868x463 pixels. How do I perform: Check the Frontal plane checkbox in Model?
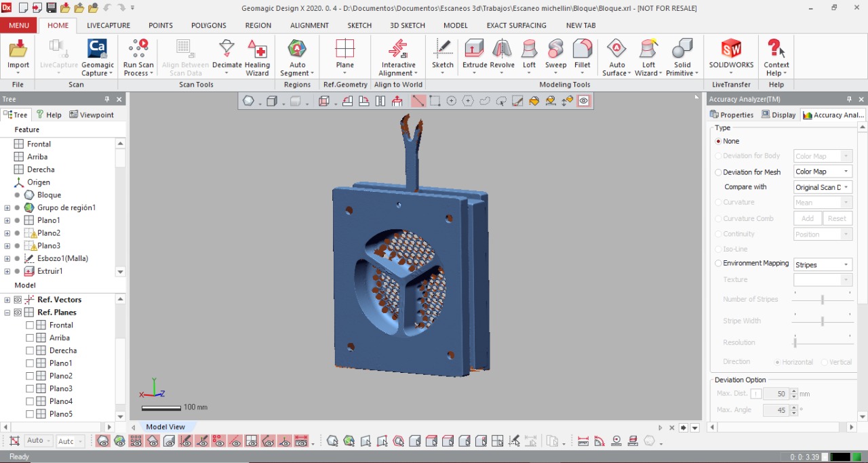click(x=30, y=325)
